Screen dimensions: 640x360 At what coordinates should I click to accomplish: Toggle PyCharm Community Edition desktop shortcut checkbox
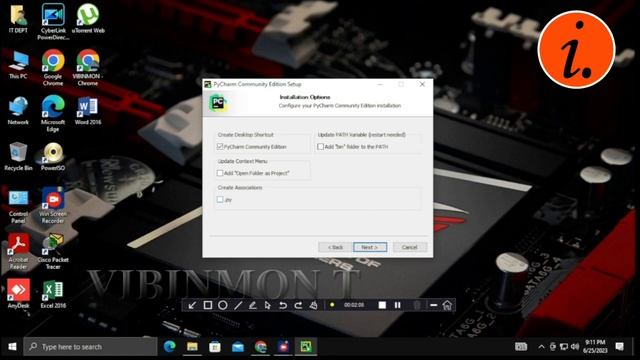tap(220, 147)
